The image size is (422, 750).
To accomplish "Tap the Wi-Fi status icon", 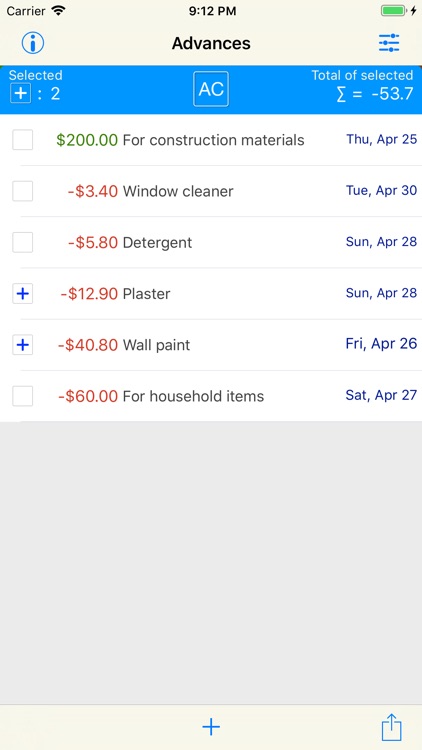I will tap(58, 11).
